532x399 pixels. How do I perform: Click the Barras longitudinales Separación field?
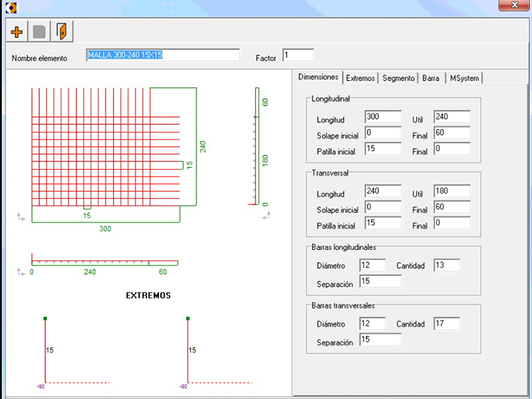[380, 281]
